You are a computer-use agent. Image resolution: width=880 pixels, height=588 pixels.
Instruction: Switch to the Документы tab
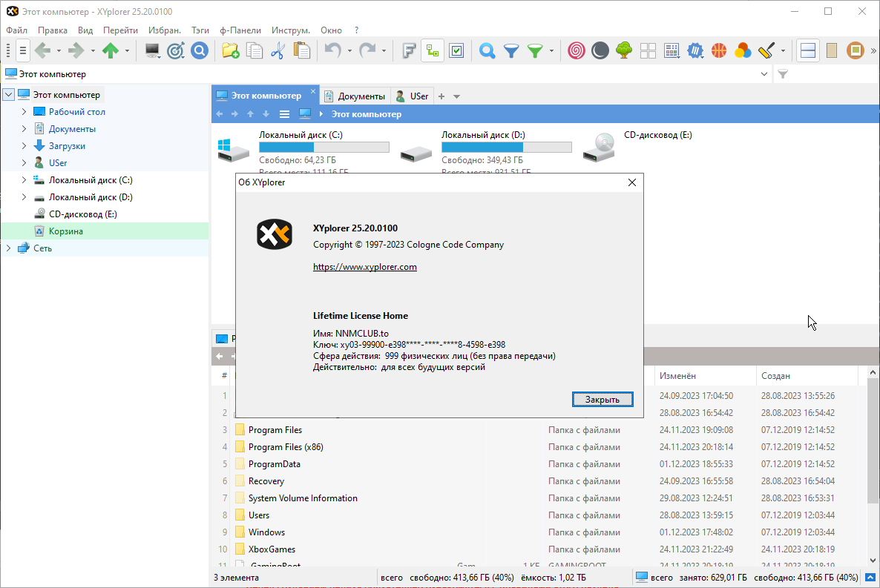click(x=355, y=96)
